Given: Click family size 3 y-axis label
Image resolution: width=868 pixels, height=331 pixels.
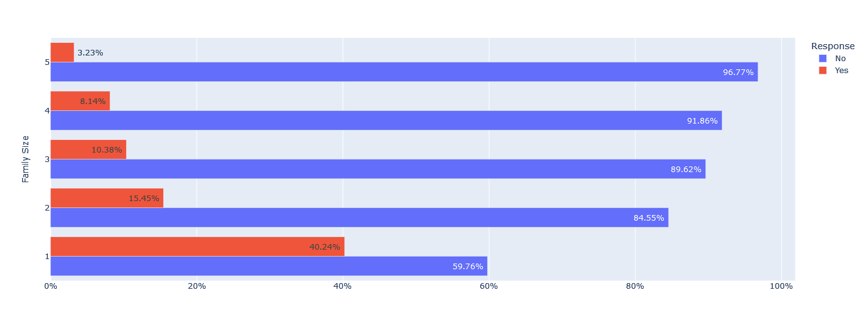Looking at the screenshot, I should click(47, 159).
